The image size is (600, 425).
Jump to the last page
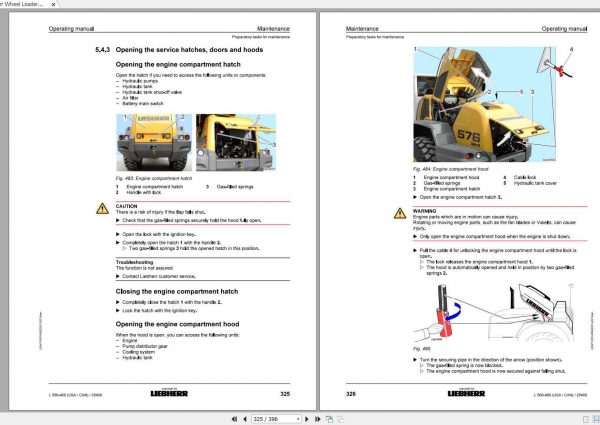click(x=317, y=419)
